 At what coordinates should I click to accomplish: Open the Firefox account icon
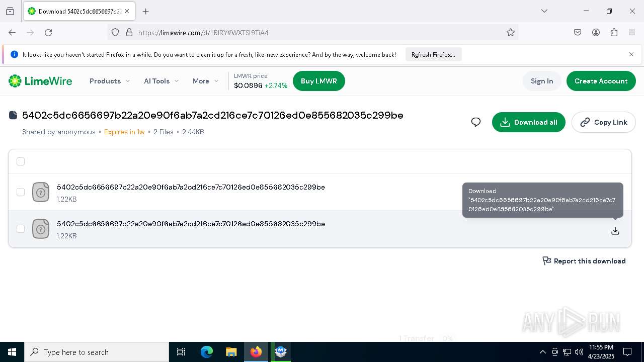point(596,32)
